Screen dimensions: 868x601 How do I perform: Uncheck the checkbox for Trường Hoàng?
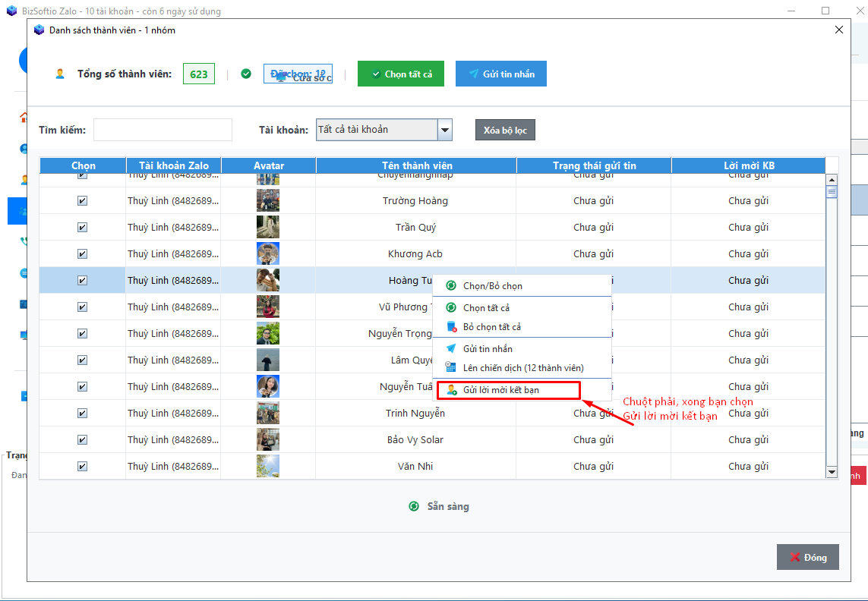click(82, 201)
